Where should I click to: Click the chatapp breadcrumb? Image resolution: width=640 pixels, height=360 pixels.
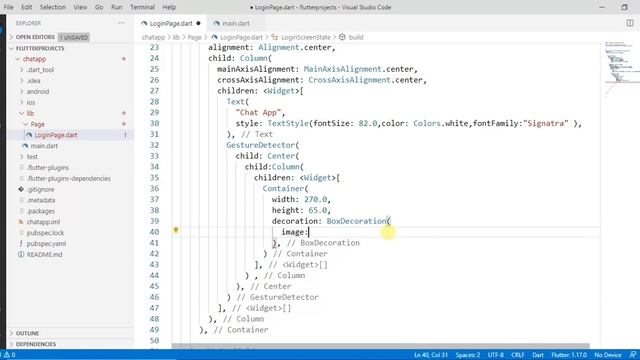(x=153, y=37)
